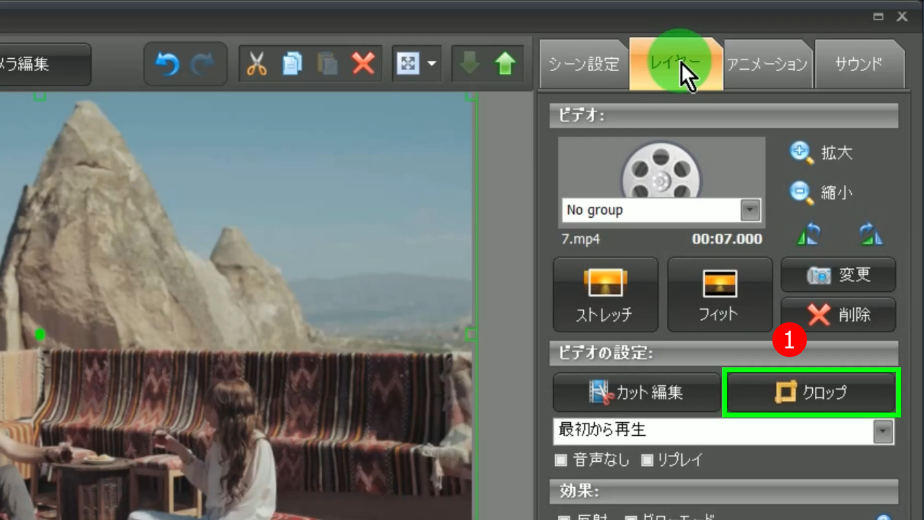Click the zoom in (拡大) magnifier icon

click(x=801, y=153)
